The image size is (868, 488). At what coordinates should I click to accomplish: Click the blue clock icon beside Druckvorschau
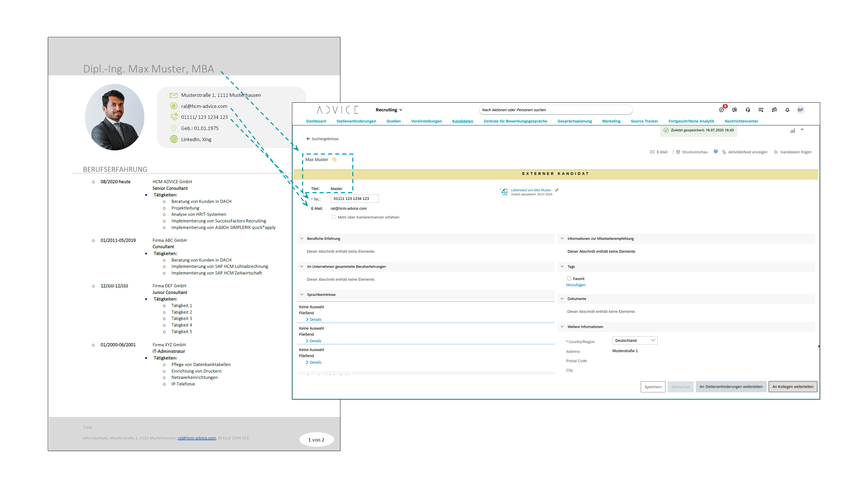[x=715, y=151]
